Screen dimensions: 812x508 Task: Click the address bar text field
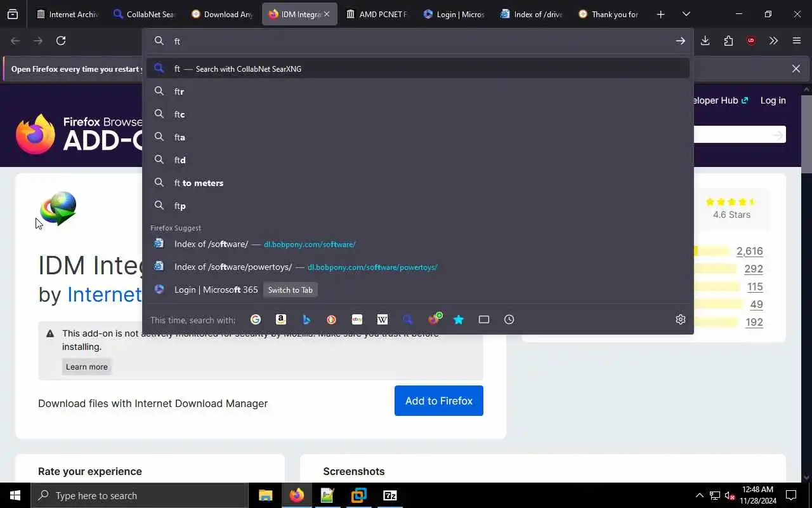point(419,41)
